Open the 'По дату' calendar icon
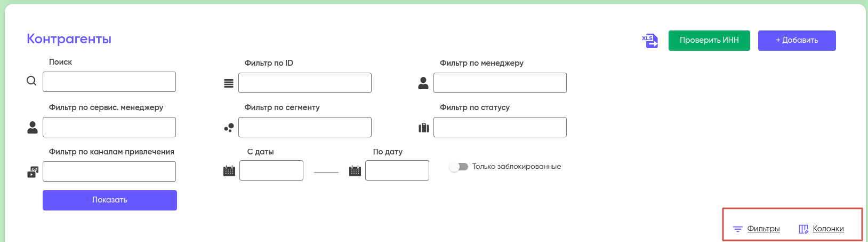Viewport: 868px width, 242px height. click(355, 171)
